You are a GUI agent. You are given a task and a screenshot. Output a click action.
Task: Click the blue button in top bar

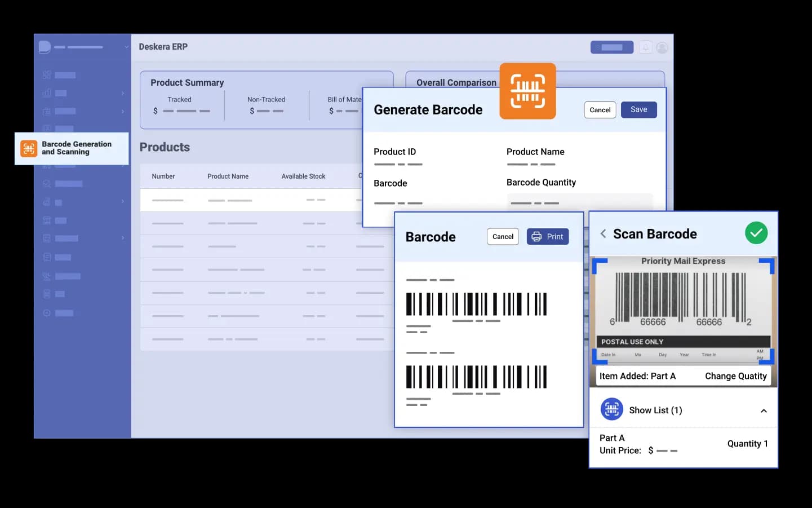(x=611, y=47)
